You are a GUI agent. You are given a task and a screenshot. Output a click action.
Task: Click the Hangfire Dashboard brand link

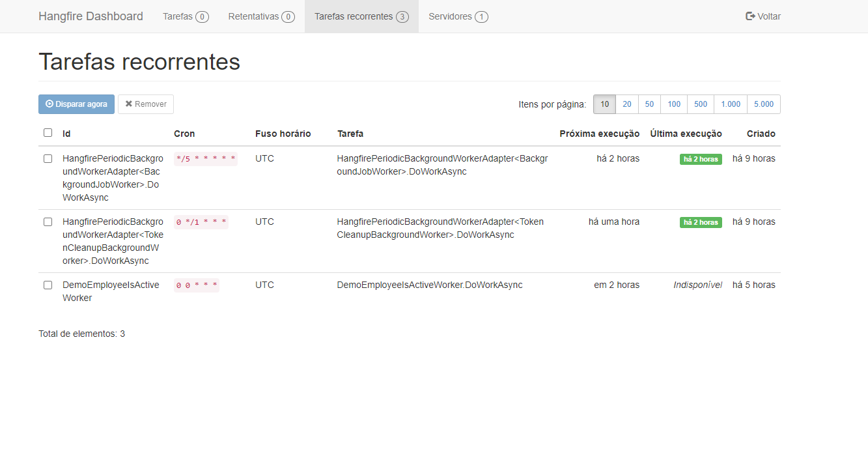(91, 16)
